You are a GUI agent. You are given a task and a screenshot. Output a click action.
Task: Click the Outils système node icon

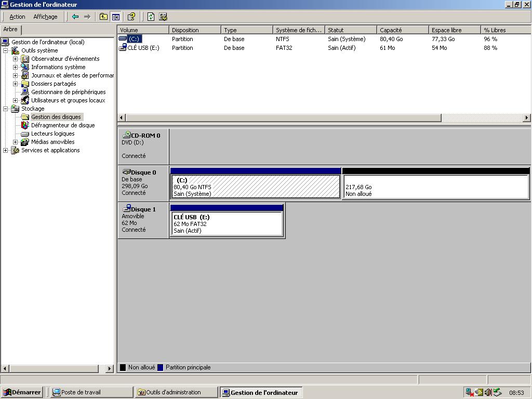(x=15, y=50)
